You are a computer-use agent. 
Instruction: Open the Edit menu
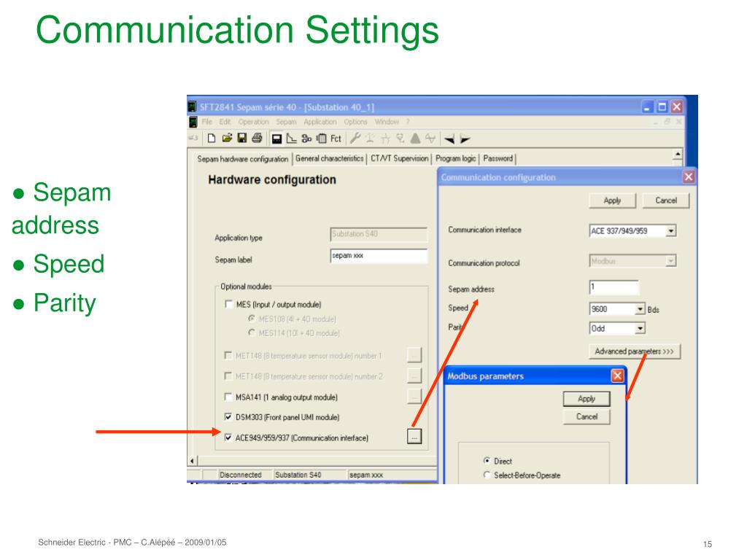coord(225,122)
